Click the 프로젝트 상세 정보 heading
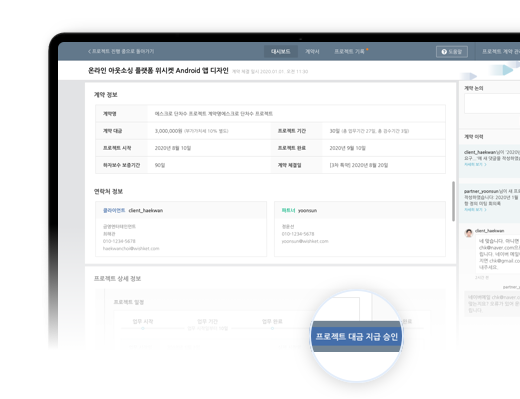Image resolution: width=520 pixels, height=399 pixels. click(117, 279)
